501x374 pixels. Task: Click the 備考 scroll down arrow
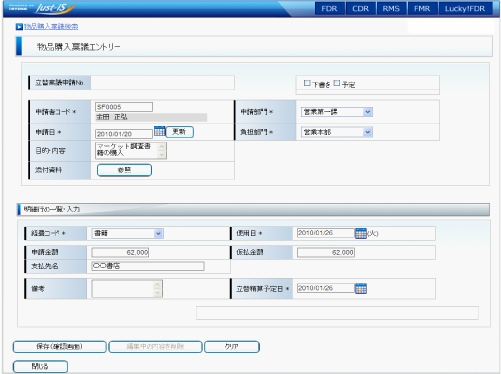(157, 293)
